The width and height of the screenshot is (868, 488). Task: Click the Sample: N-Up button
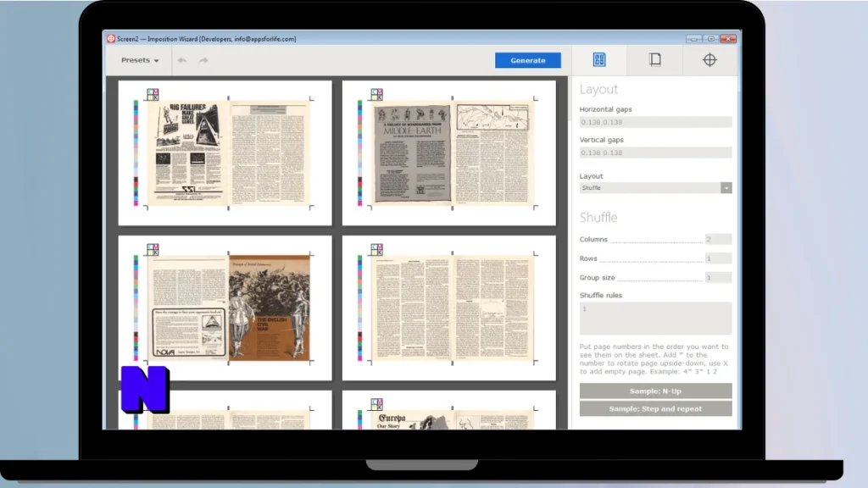pos(655,391)
